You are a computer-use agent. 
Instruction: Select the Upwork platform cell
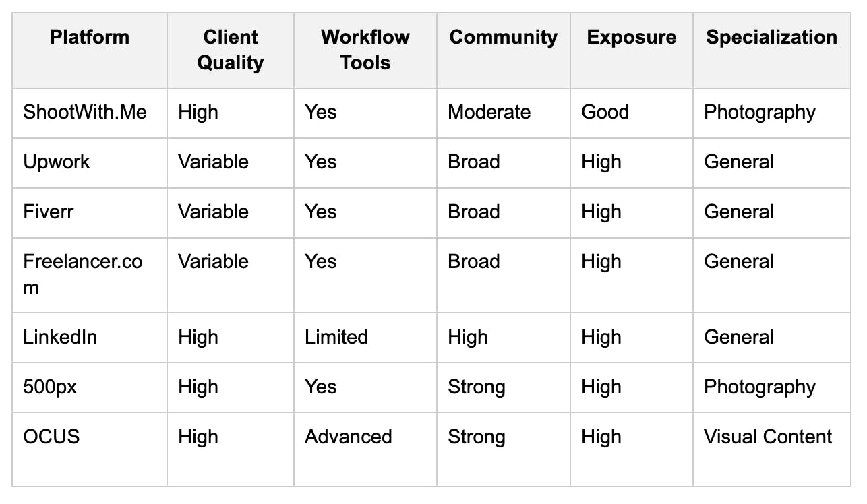[57, 162]
